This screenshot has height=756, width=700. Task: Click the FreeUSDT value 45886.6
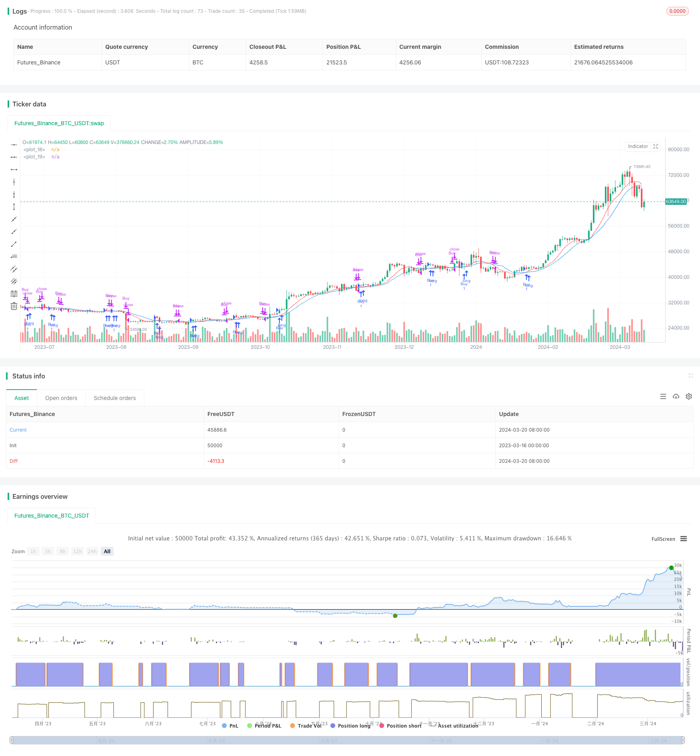pos(217,430)
